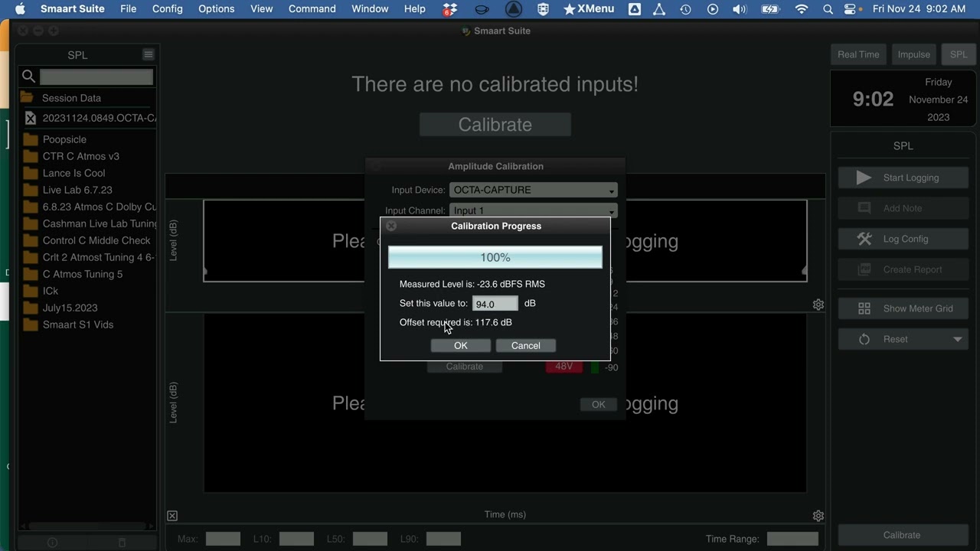Screen dimensions: 980x551
Task: Click the L10 value field
Action: pos(296,539)
